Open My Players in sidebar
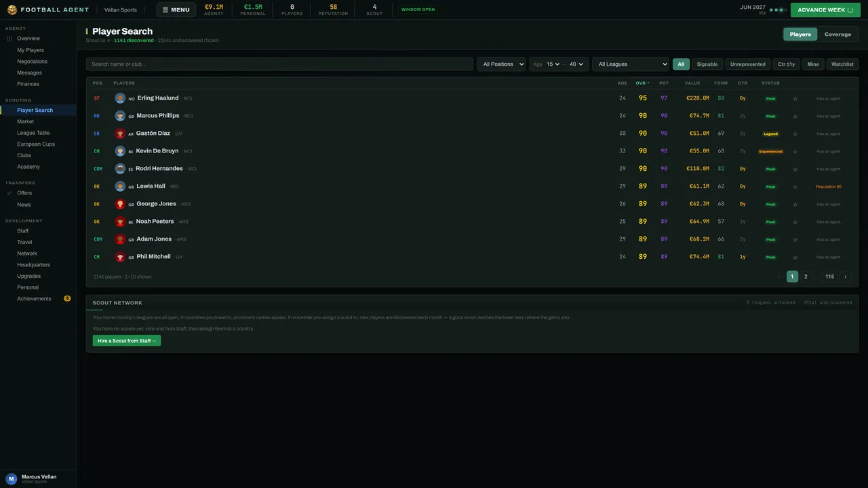 [x=31, y=50]
